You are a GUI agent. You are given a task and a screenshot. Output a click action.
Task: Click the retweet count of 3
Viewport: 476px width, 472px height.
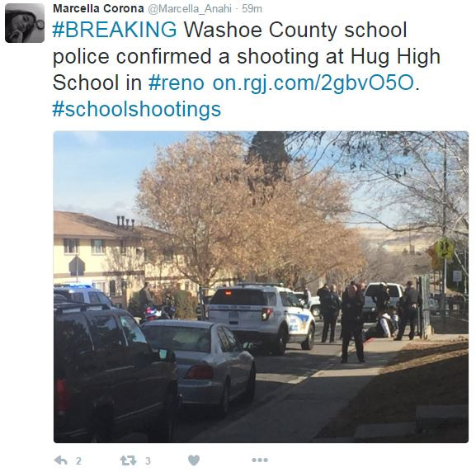pyautogui.click(x=148, y=461)
